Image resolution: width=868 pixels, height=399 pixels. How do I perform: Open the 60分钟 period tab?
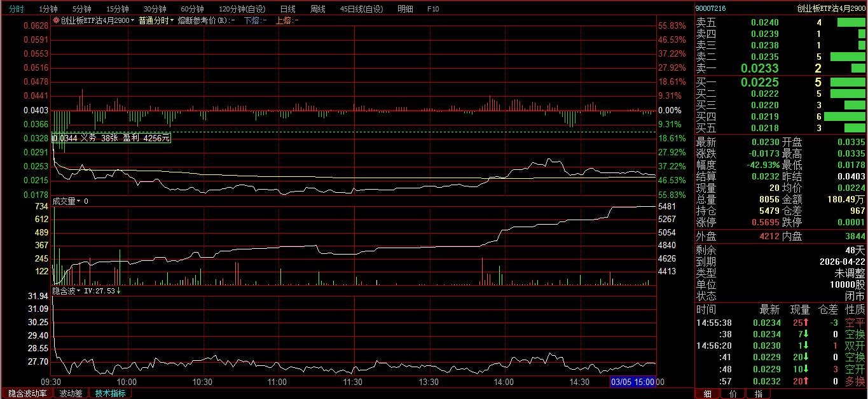[192, 9]
